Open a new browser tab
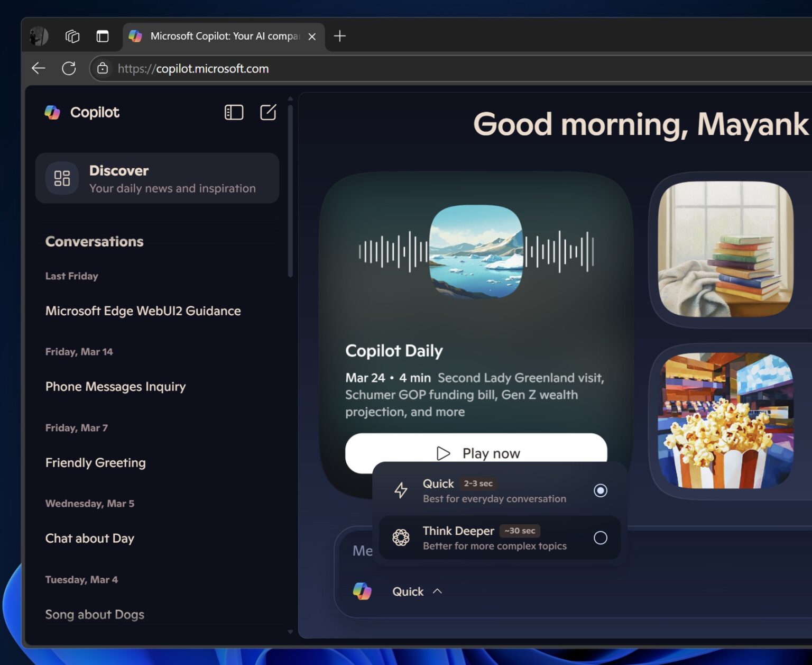This screenshot has width=812, height=665. 339,36
